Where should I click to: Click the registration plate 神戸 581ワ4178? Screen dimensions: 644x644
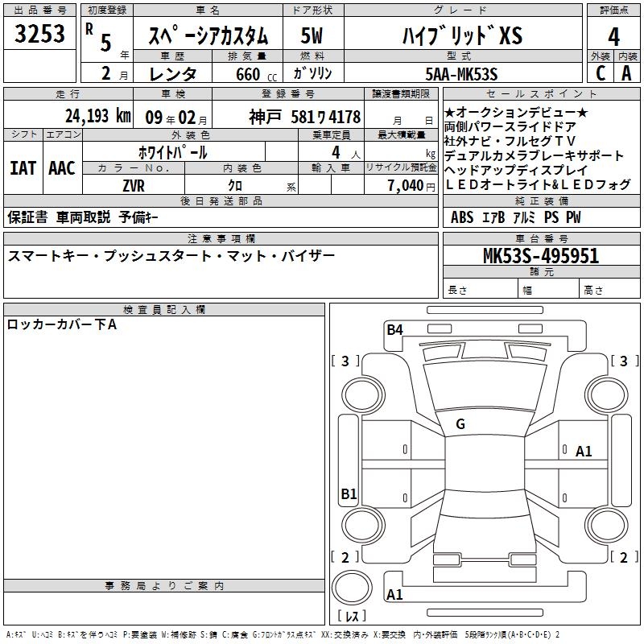pyautogui.click(x=305, y=118)
